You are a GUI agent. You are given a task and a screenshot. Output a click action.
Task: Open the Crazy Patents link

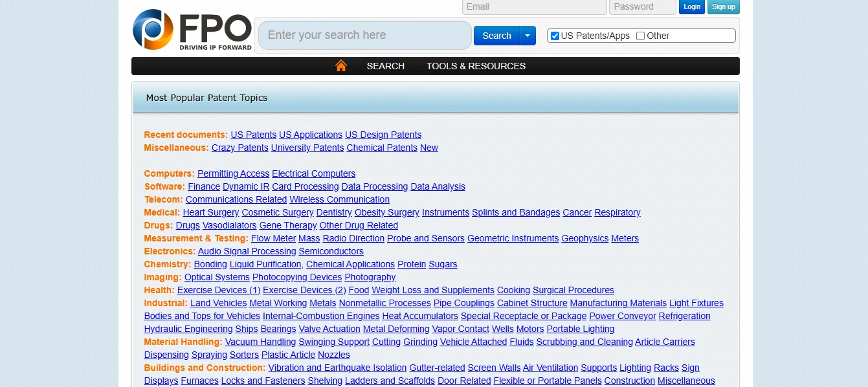pyautogui.click(x=240, y=148)
